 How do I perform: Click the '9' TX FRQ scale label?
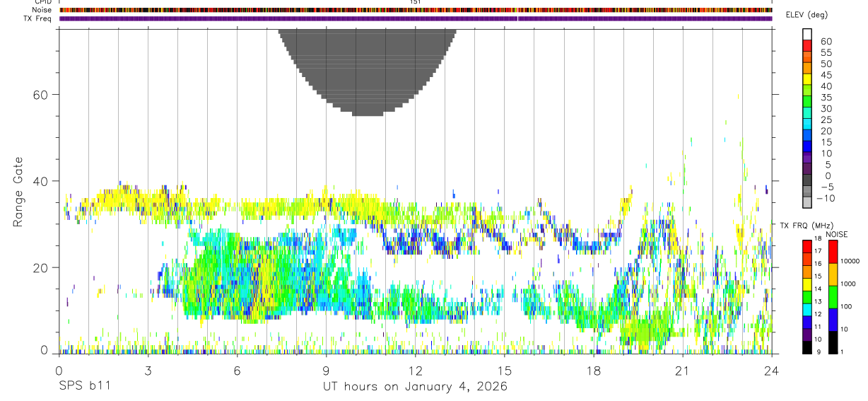coord(818,351)
